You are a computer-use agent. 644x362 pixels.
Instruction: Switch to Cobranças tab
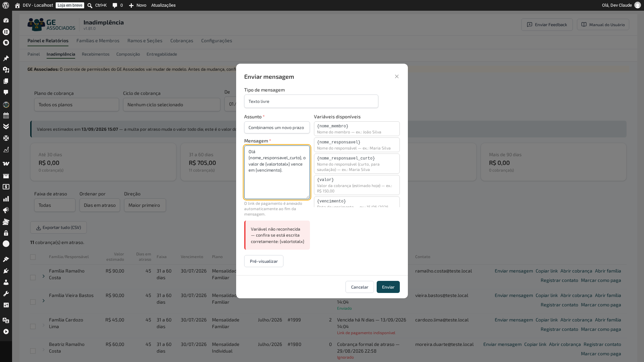(x=182, y=41)
